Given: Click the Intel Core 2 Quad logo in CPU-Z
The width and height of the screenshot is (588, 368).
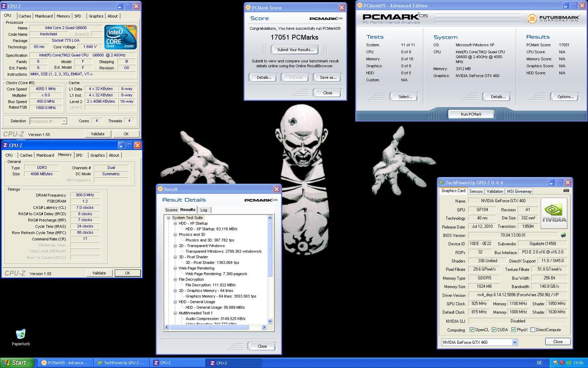Looking at the screenshot, I should [121, 37].
